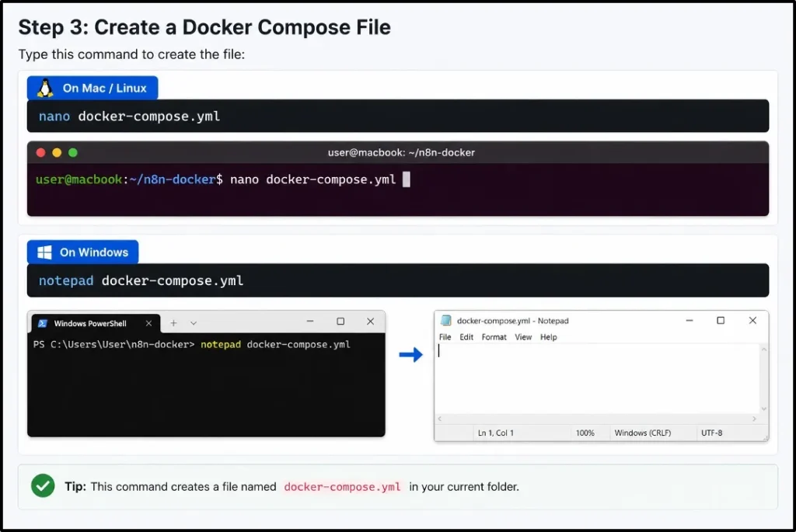The height and width of the screenshot is (532, 796).
Task: Click inside the Notepad text area
Action: 597,379
